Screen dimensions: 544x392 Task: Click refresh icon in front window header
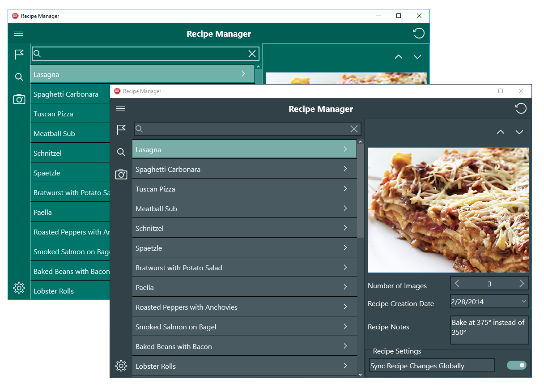click(521, 108)
